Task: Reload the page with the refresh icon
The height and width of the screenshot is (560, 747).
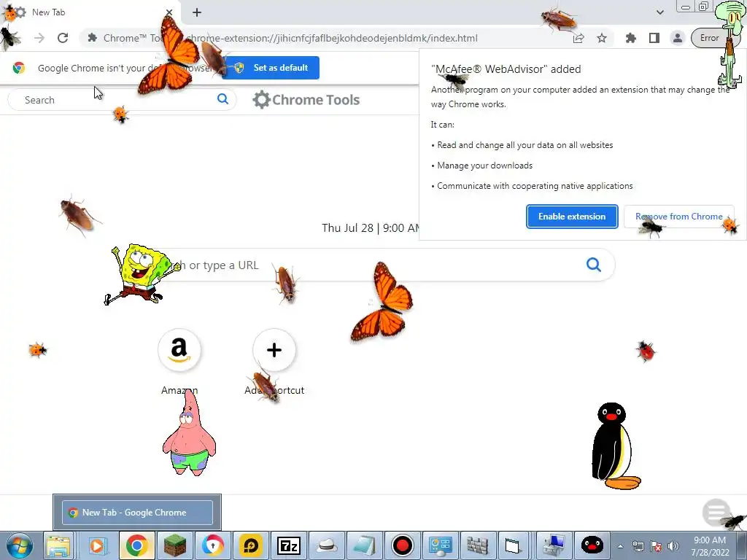Action: click(63, 38)
